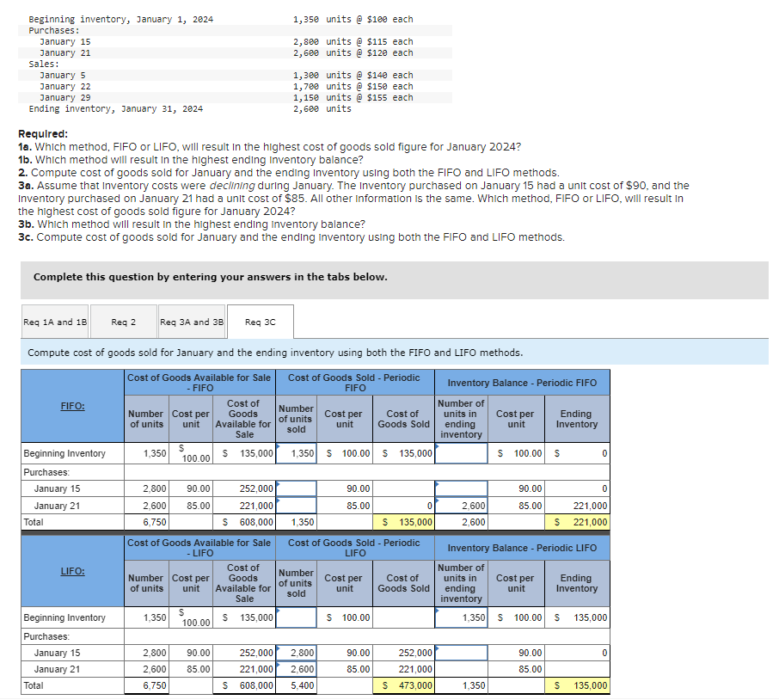Select the highlighted FIFO cost of goods sold total

[402, 522]
